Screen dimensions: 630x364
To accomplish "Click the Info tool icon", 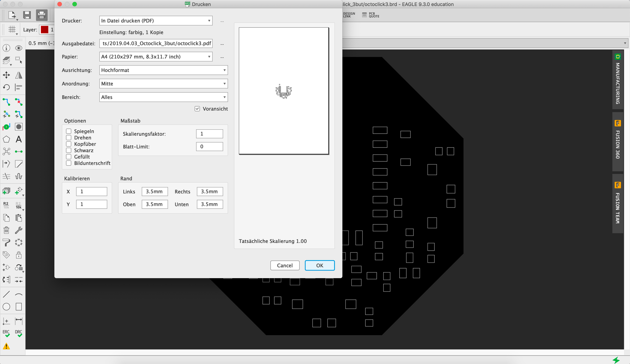I will (6, 48).
